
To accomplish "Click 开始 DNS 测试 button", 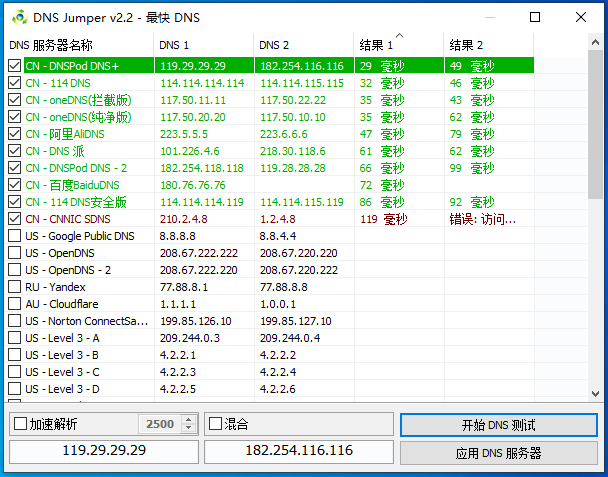I will click(x=499, y=425).
